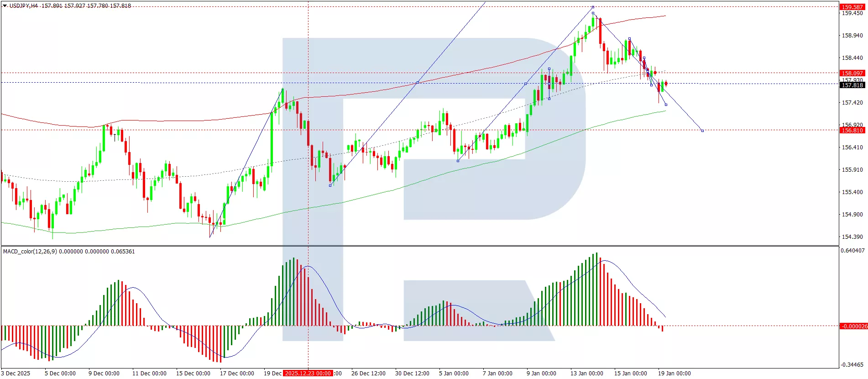Viewport: 868px width, 379px height.
Task: Select the red 159.587 price level tag
Action: [x=852, y=7]
